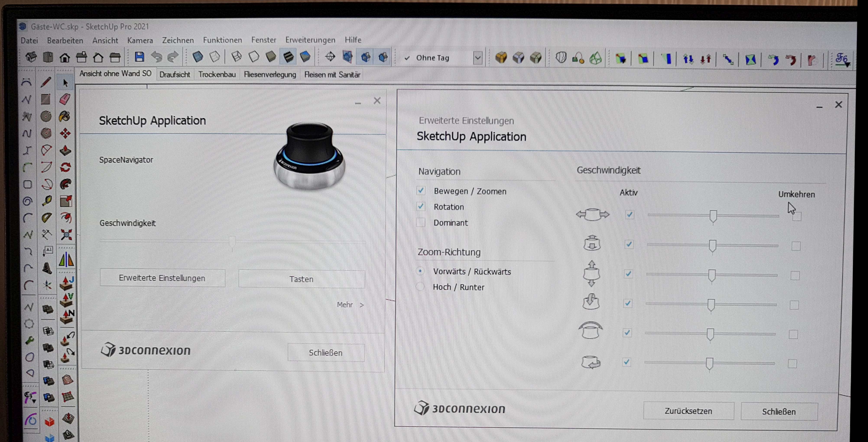The width and height of the screenshot is (868, 442).
Task: Select the Rotate tool with red circular arrows
Action: [65, 167]
